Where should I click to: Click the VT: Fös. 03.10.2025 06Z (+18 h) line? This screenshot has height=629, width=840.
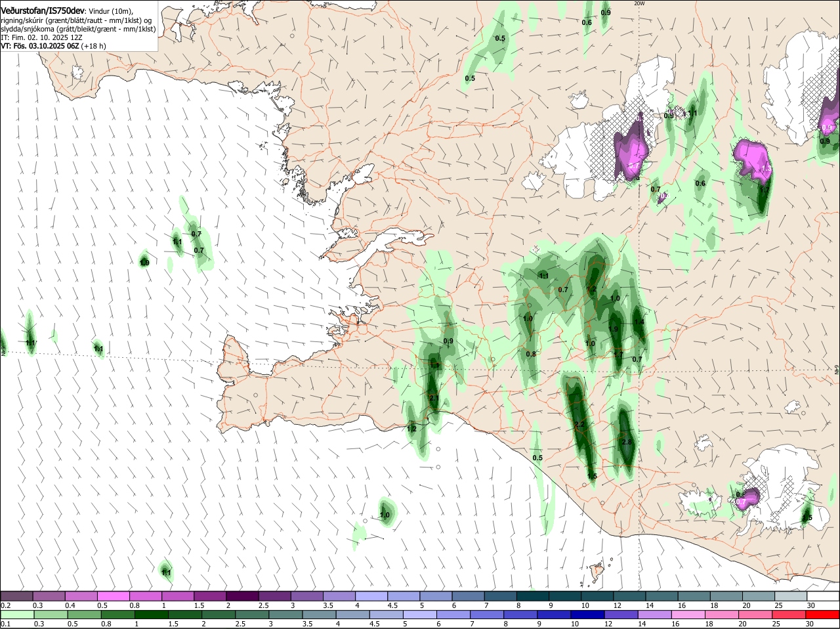pos(53,46)
